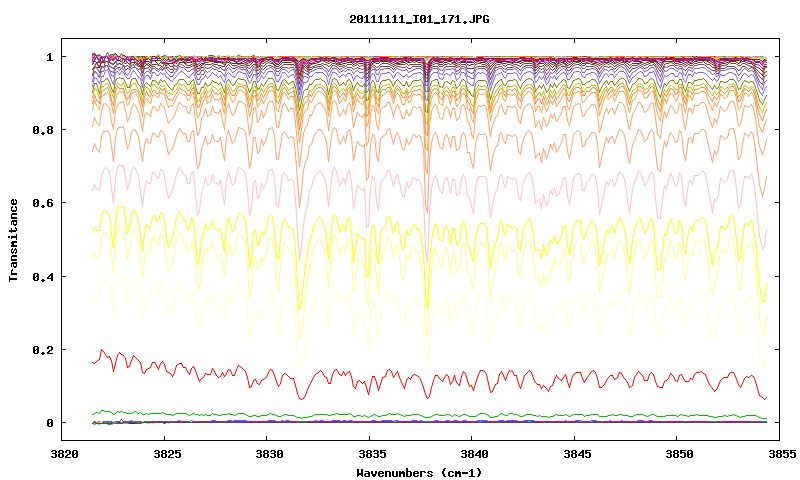Click the y-axis tick label 0
The height and width of the screenshot is (480, 800).
tap(49, 423)
